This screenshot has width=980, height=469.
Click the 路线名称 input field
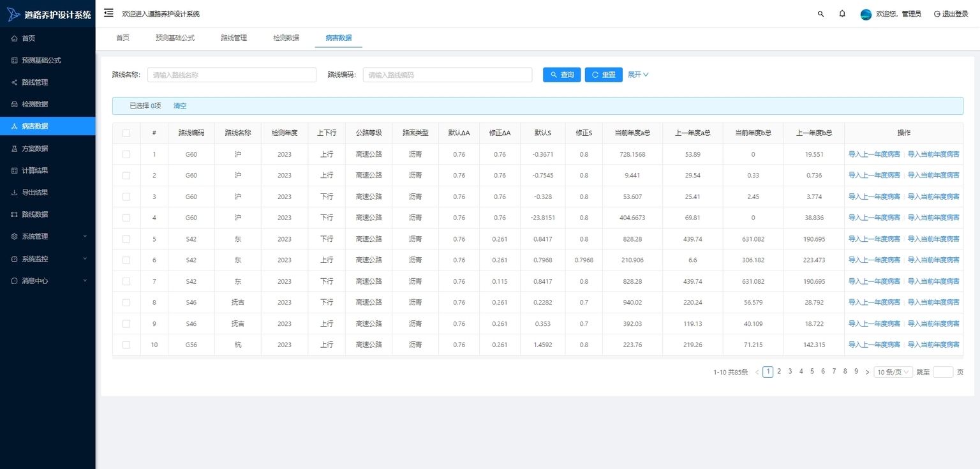[x=232, y=75]
